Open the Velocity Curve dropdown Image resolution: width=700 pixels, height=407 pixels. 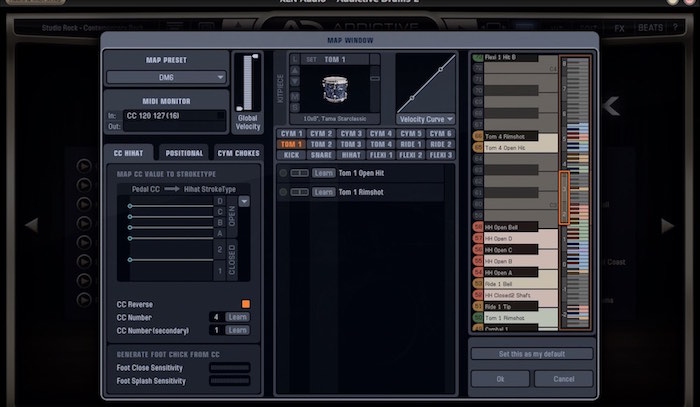point(425,119)
